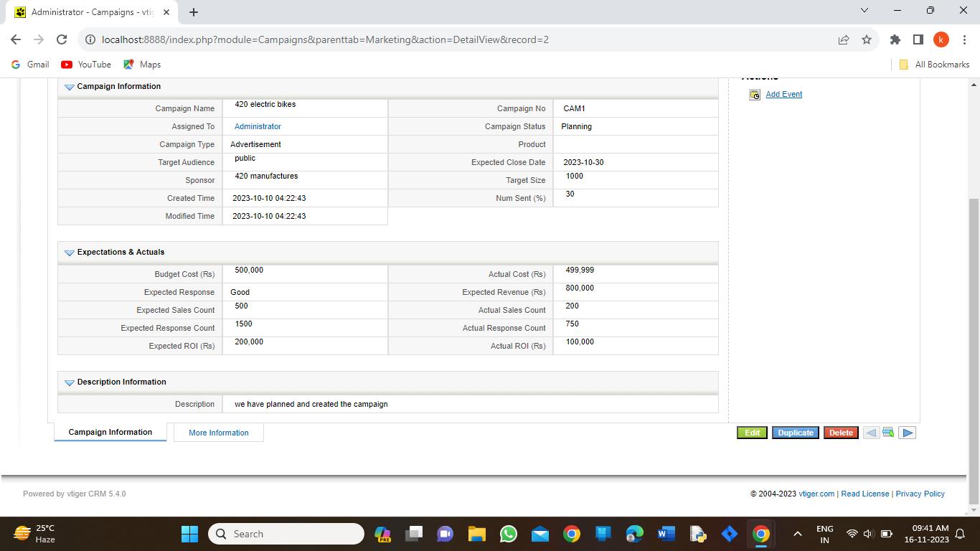980x551 pixels.
Task: Open the Chrome profile avatar
Action: click(x=941, y=39)
